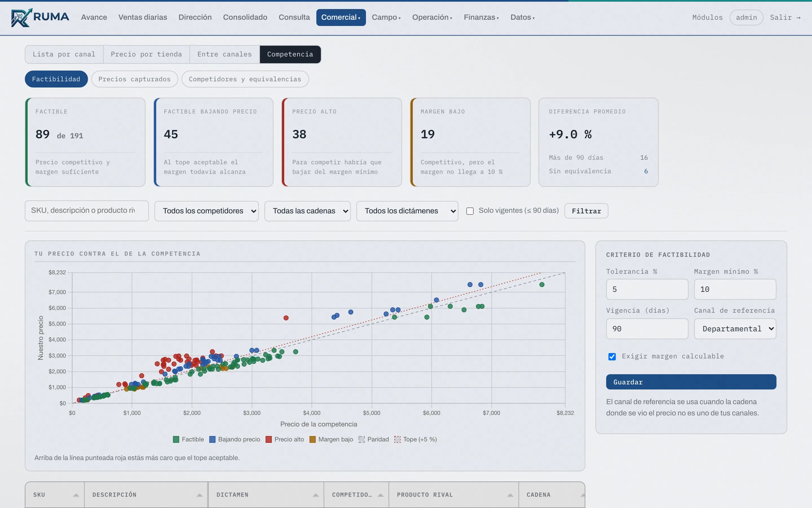Open Todos los dictámenes dropdown
812x508 pixels.
pyautogui.click(x=407, y=211)
